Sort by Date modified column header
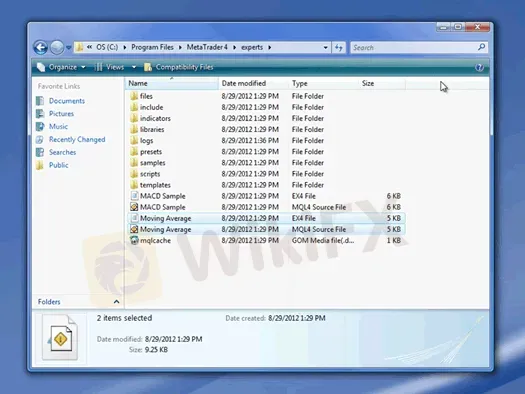 [253, 83]
